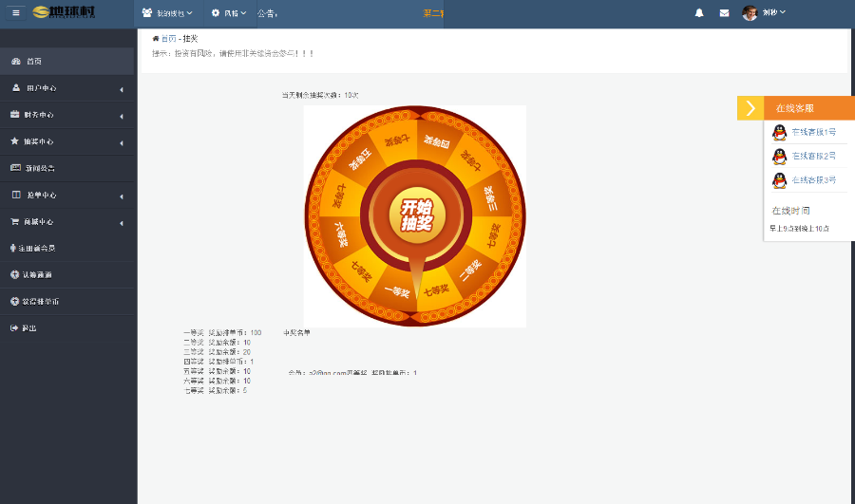Go to 首页 in the sidebar

click(x=66, y=61)
